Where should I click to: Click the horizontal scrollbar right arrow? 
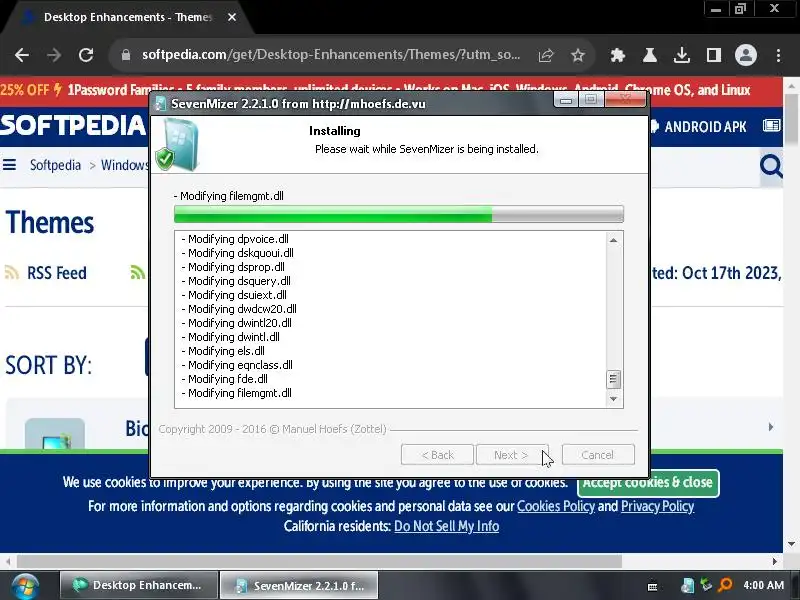pyautogui.click(x=775, y=562)
